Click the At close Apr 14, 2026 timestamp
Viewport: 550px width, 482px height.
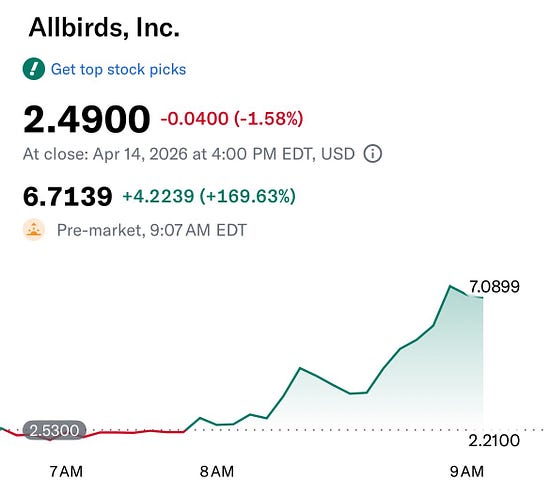pos(189,154)
